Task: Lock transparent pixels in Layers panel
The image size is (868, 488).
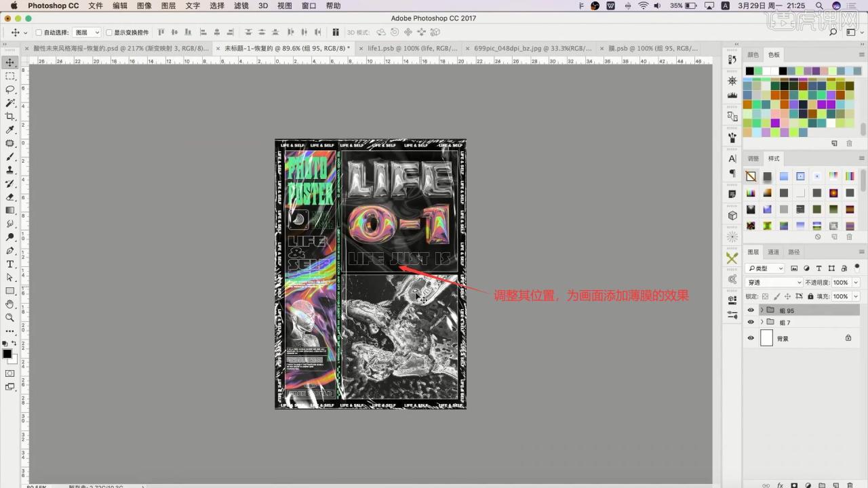Action: coord(766,296)
